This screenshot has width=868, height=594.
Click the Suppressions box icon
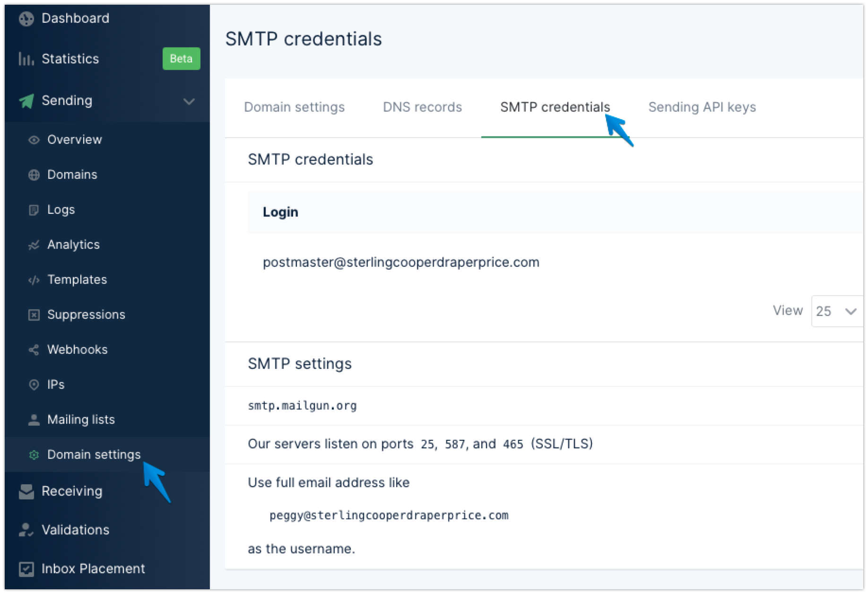pos(34,315)
